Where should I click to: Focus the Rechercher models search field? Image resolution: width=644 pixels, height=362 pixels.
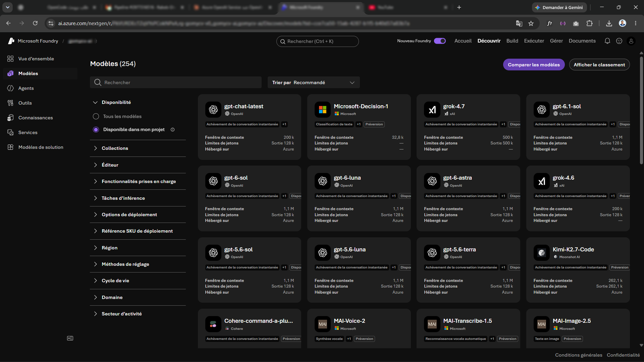(176, 82)
